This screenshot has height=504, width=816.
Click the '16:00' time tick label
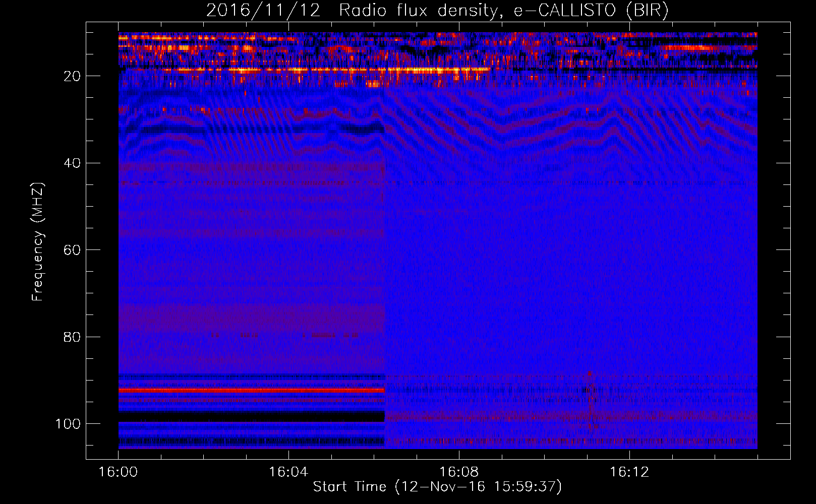point(119,472)
